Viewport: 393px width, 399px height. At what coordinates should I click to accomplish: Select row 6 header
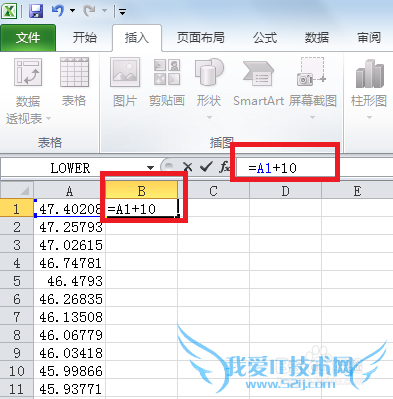pyautogui.click(x=17, y=299)
